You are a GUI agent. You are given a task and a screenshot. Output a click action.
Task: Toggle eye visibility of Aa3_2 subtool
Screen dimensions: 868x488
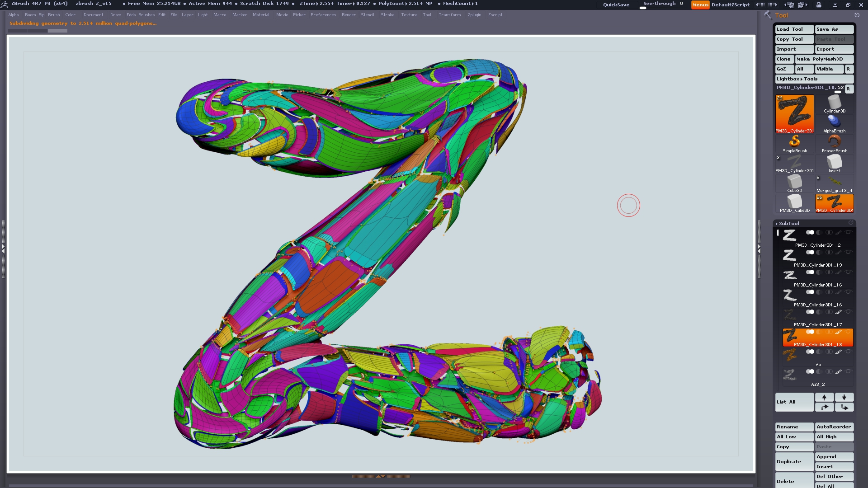click(x=848, y=371)
